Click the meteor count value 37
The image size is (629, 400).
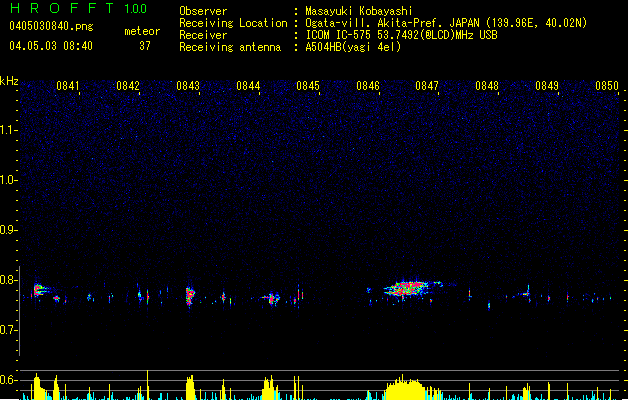tap(145, 46)
